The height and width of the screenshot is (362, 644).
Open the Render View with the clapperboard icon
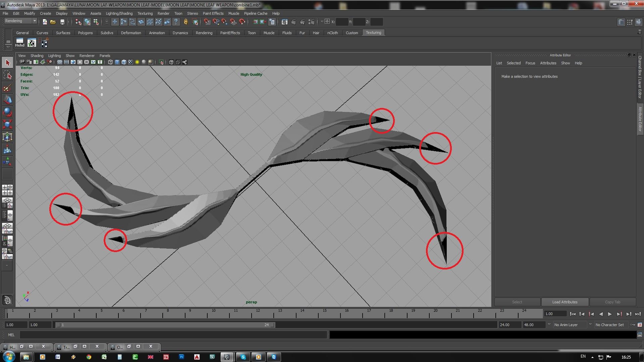pos(285,22)
